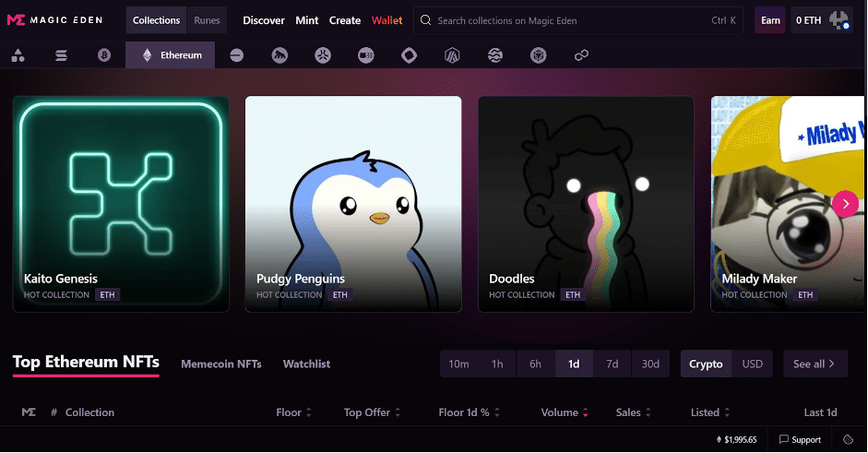Set time range to 30d
Screen dimensions: 868x453
650,364
